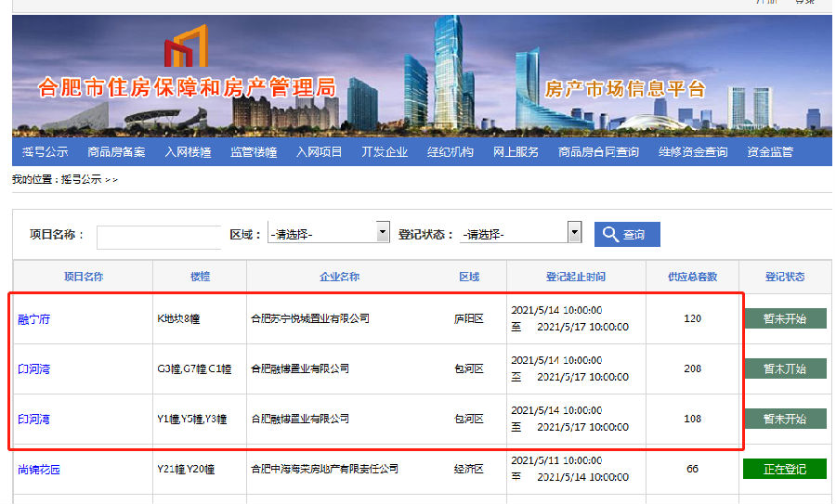Image resolution: width=836 pixels, height=504 pixels.
Task: Open the 融宁府 project link
Action: point(34,319)
